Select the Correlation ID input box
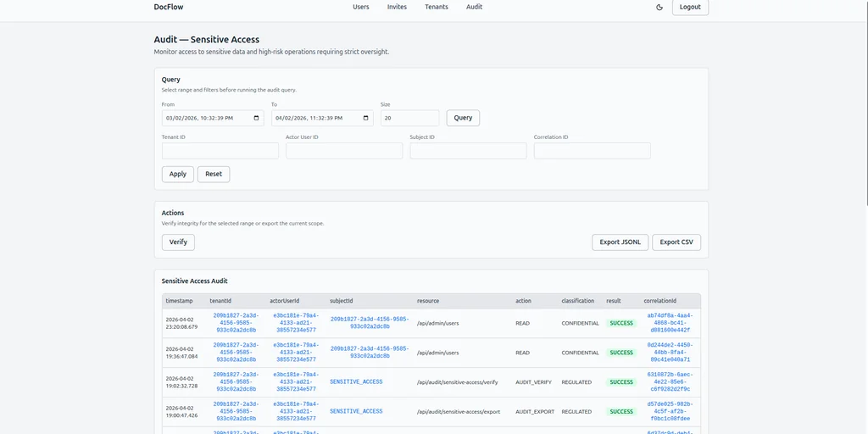The image size is (868, 434). (592, 151)
